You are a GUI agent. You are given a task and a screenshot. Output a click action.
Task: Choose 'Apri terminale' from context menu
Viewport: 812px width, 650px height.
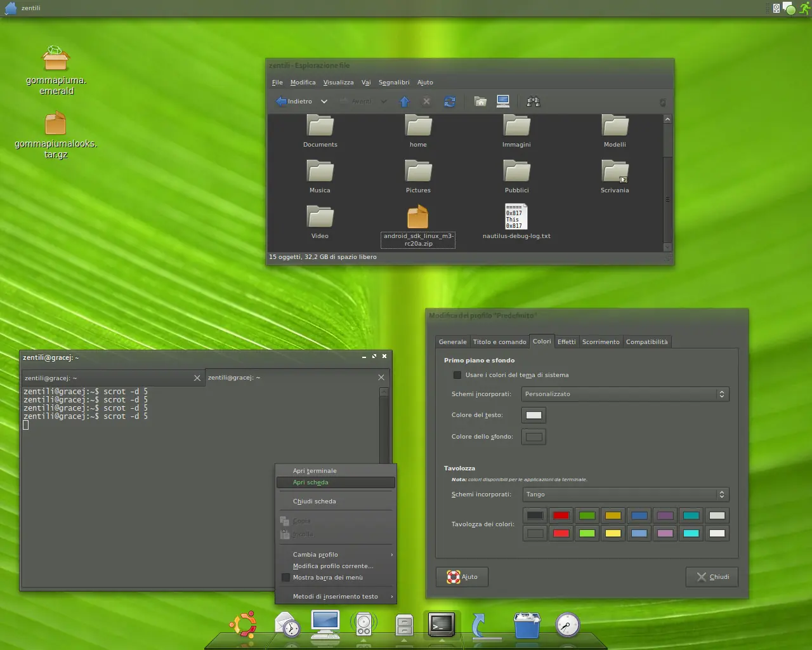coord(336,471)
